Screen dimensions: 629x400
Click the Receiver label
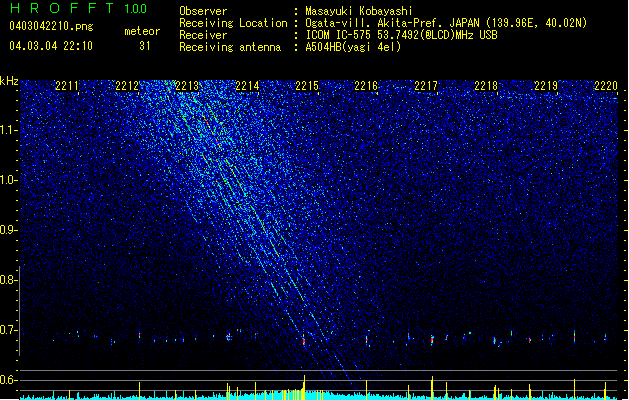coord(203,35)
